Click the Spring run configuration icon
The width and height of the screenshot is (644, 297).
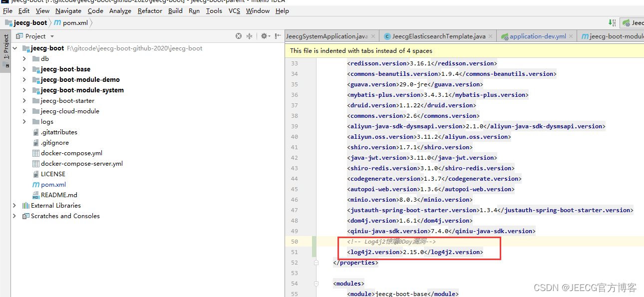pos(626,22)
